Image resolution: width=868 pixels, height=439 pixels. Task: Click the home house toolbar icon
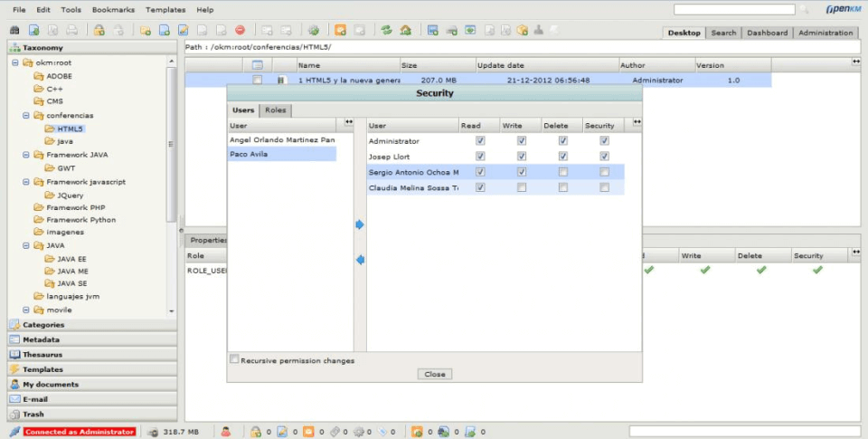pos(406,31)
